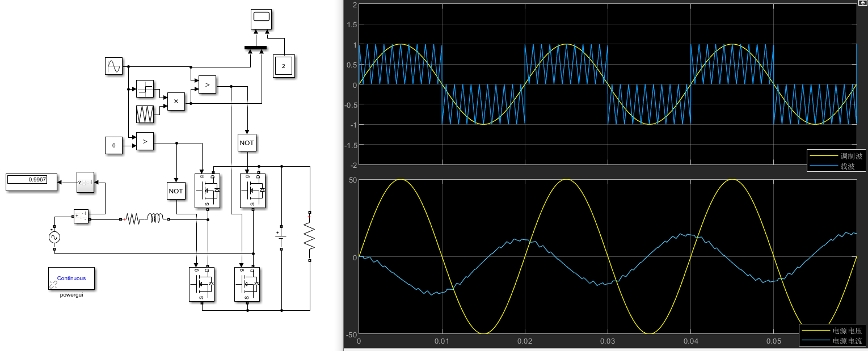The image size is (868, 351).
Task: Select the Constant block with value 2
Action: 283,66
